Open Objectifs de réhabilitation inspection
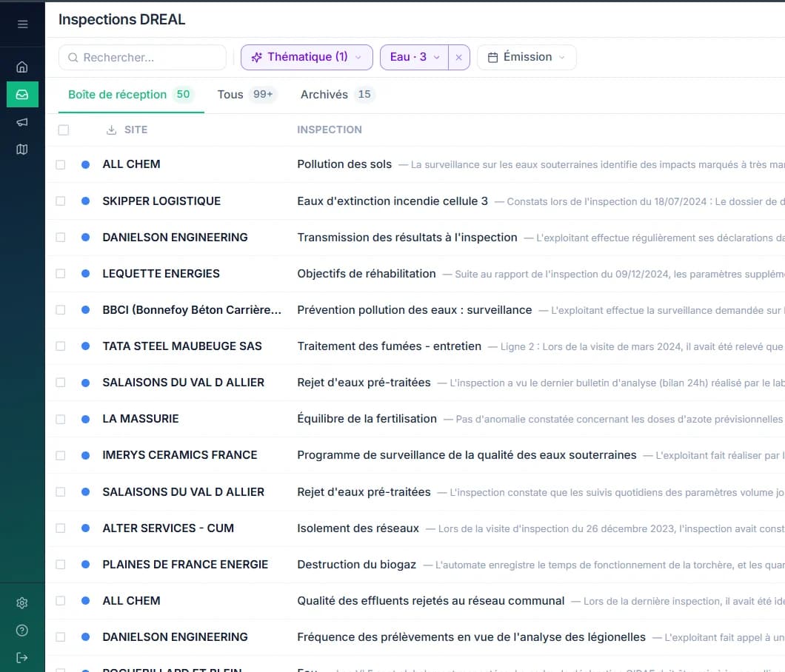 tap(367, 273)
